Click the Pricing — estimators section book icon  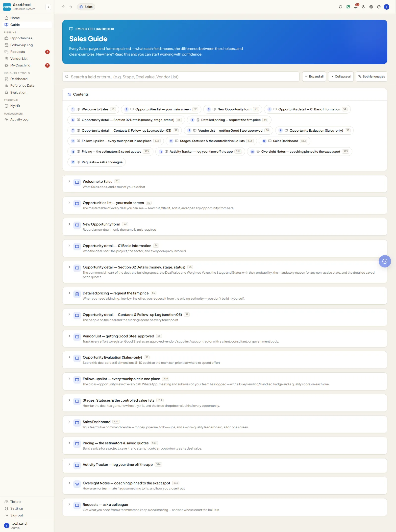[x=77, y=444]
